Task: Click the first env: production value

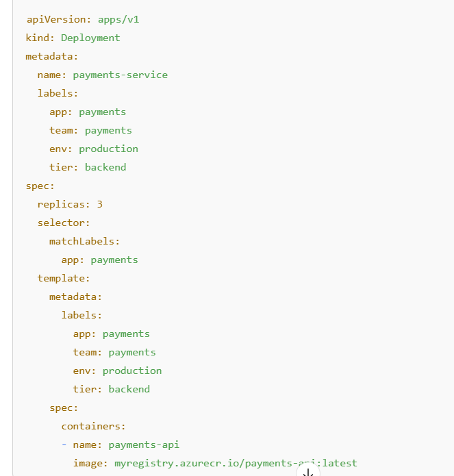Action: tap(108, 149)
